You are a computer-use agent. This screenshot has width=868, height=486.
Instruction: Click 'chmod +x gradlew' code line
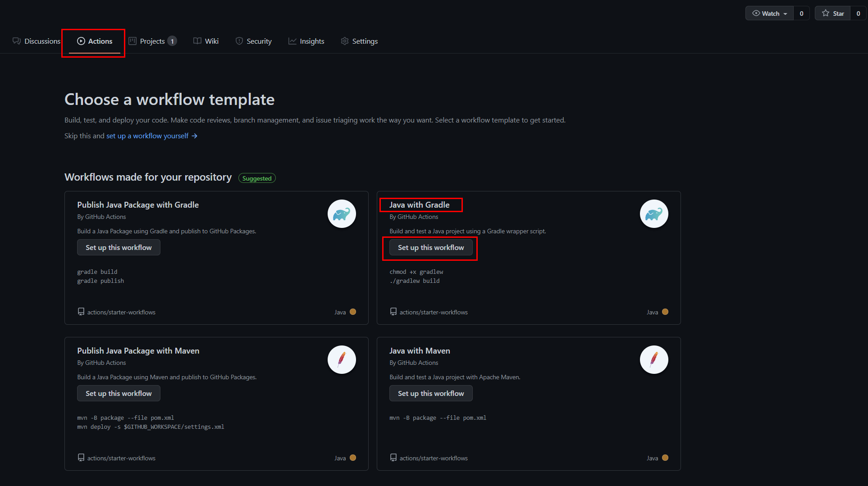click(x=416, y=272)
